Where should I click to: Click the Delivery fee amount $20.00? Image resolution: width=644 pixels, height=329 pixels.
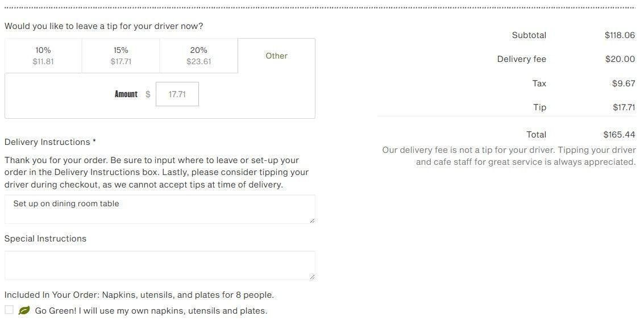pyautogui.click(x=620, y=59)
